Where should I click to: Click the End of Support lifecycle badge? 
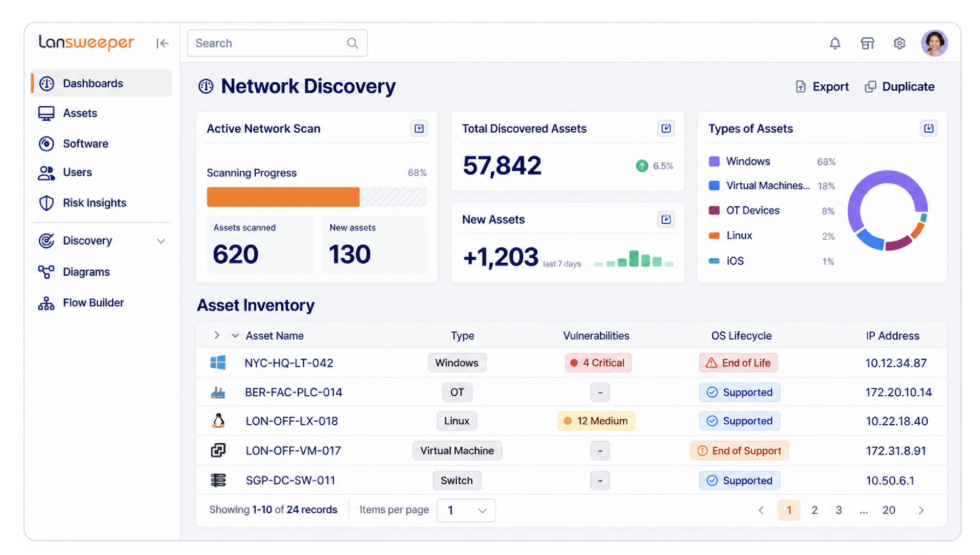click(x=739, y=450)
